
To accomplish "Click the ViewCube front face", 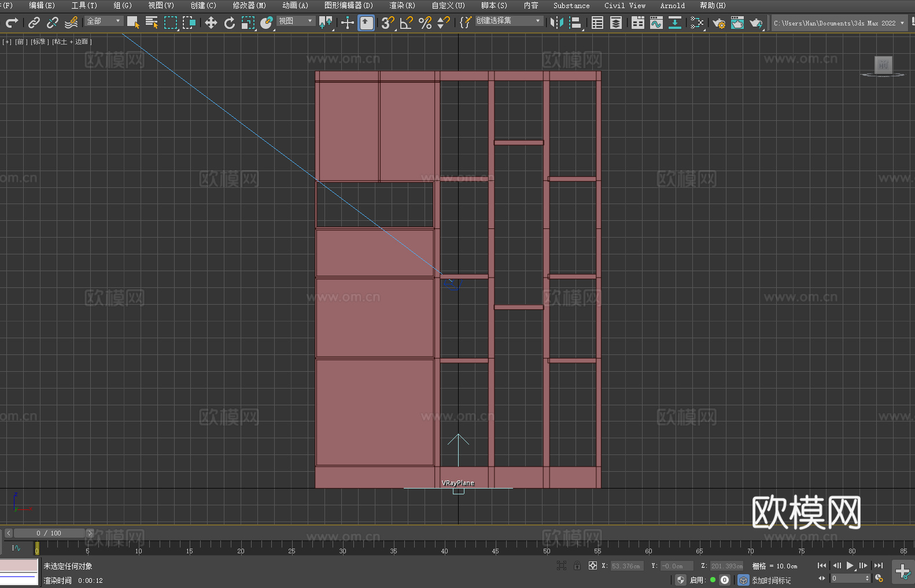I will 883,65.
